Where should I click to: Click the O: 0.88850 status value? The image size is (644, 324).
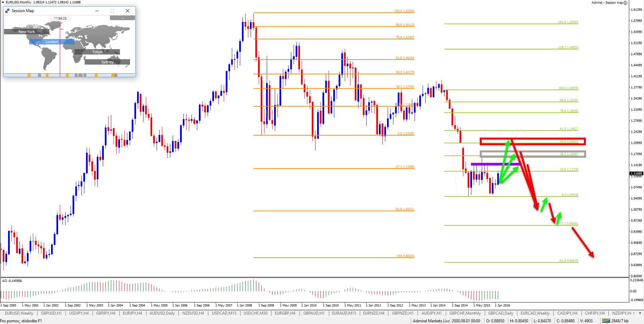pos(495,321)
